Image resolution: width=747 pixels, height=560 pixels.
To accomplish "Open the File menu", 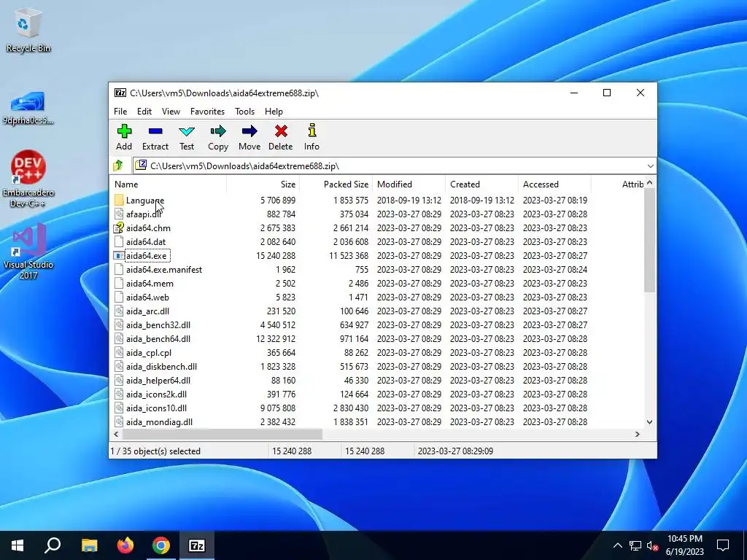I will pyautogui.click(x=120, y=112).
